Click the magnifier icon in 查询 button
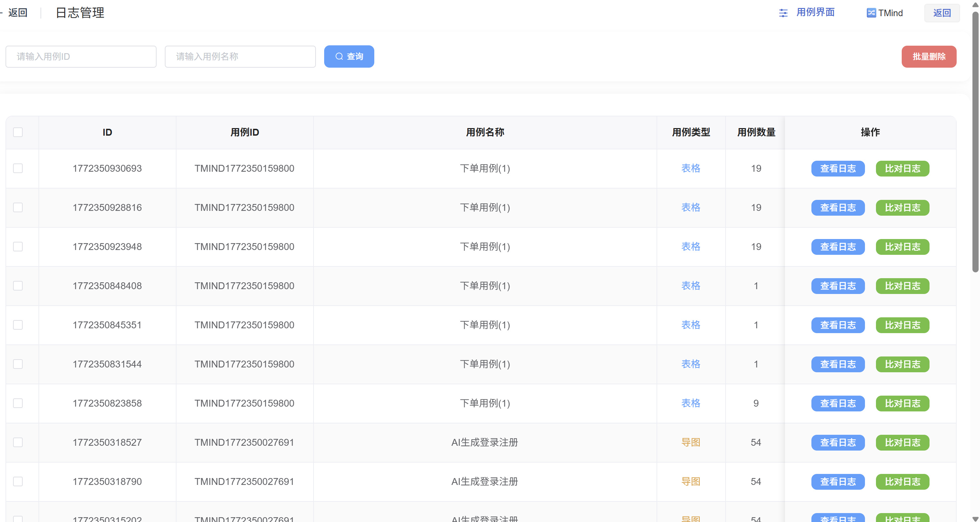The height and width of the screenshot is (522, 980). point(339,56)
